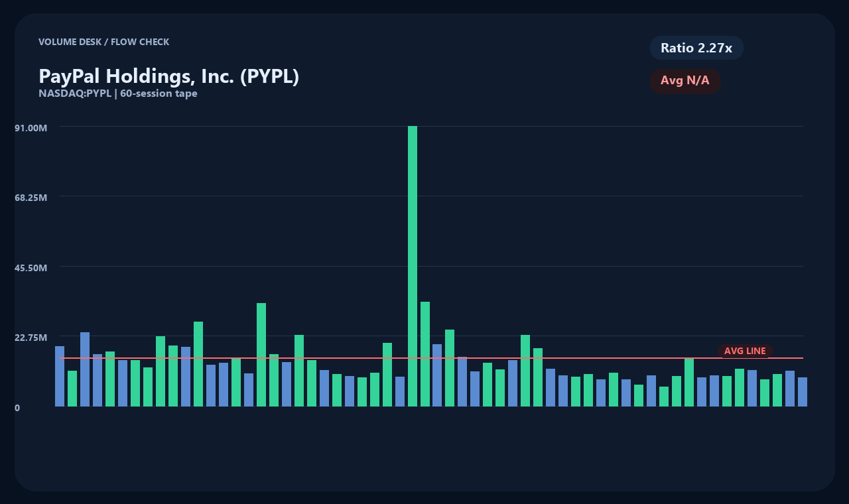Screen dimensions: 849x504
Task: Select the AVG LINE label
Action: tap(745, 351)
